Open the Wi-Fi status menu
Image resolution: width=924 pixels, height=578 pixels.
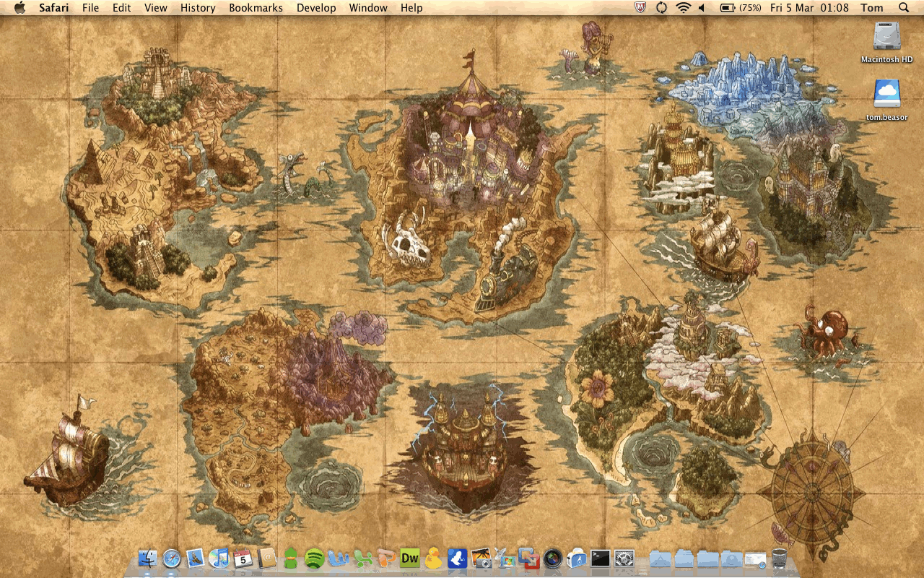click(683, 8)
